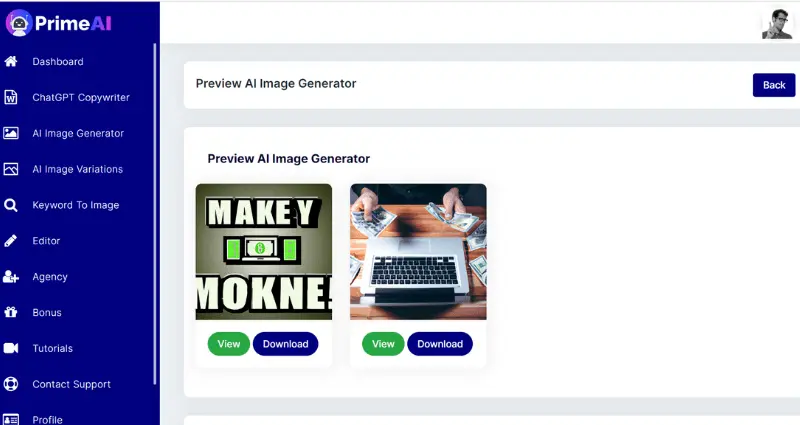Open the Profile menu item

click(x=47, y=419)
